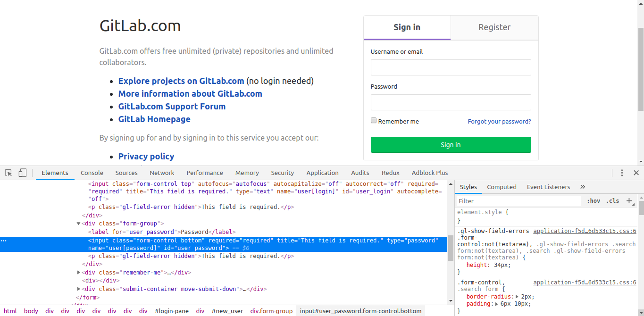644x316 pixels.
Task: Switch to the Register tab
Action: click(x=494, y=27)
